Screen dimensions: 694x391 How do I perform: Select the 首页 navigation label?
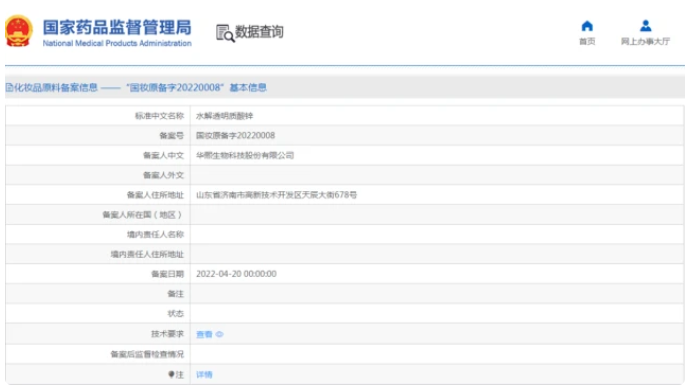587,42
